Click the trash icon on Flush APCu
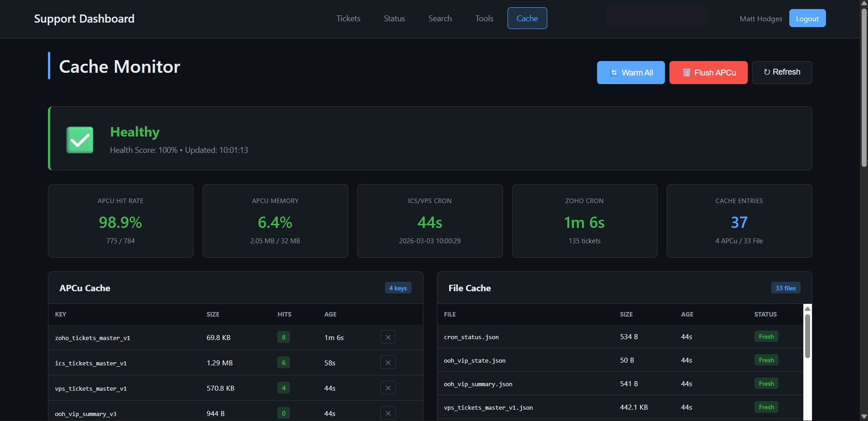The image size is (868, 421). pos(687,72)
